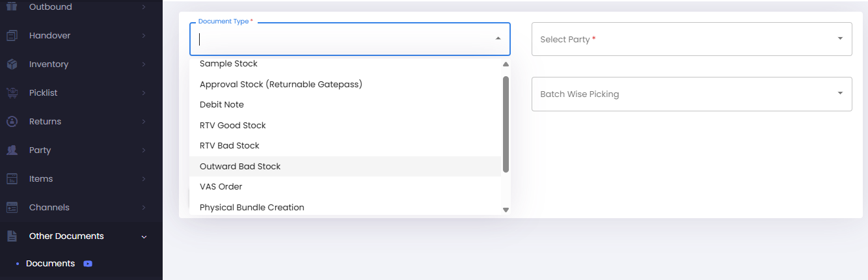Click the Handover sidebar icon

(12, 36)
